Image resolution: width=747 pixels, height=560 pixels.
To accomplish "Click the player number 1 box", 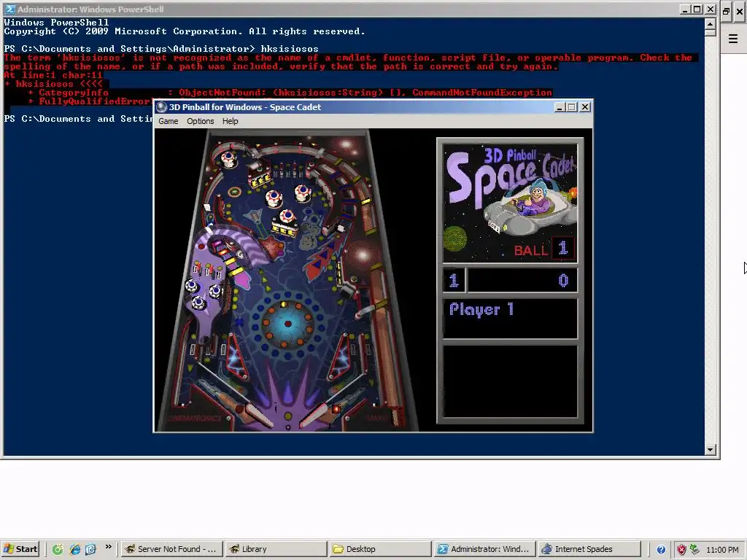I will coord(454,280).
